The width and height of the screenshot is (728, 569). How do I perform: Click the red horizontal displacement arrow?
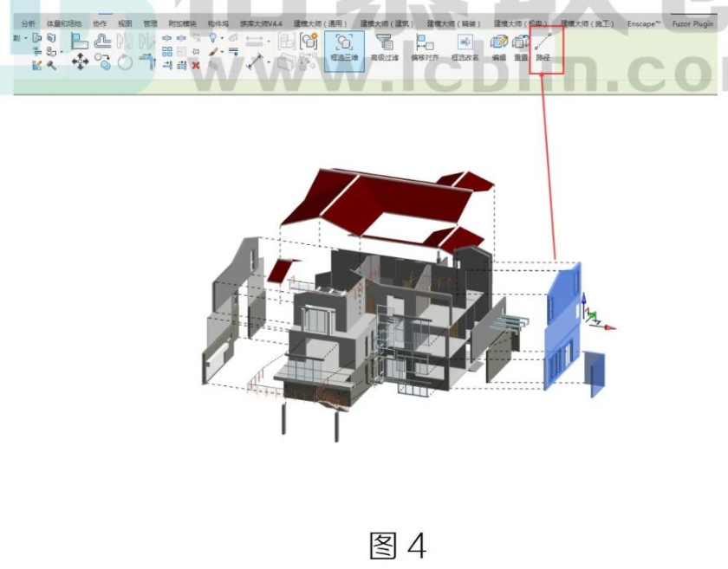click(x=608, y=327)
